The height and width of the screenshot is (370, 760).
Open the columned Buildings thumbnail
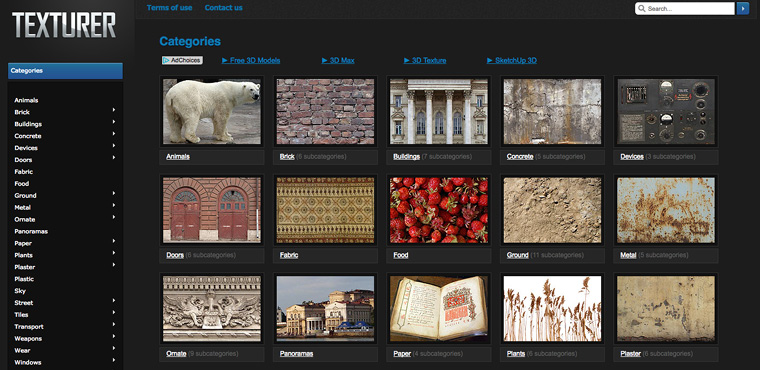(x=439, y=112)
